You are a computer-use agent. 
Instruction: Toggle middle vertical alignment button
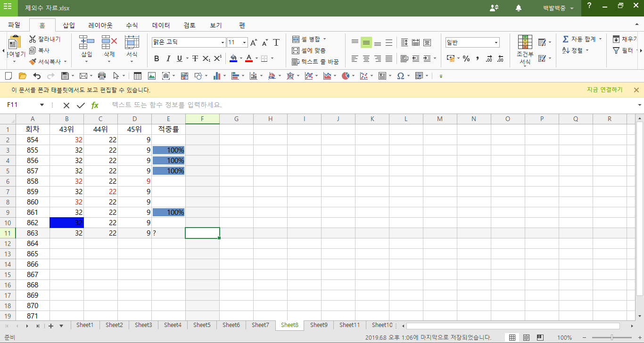[366, 43]
